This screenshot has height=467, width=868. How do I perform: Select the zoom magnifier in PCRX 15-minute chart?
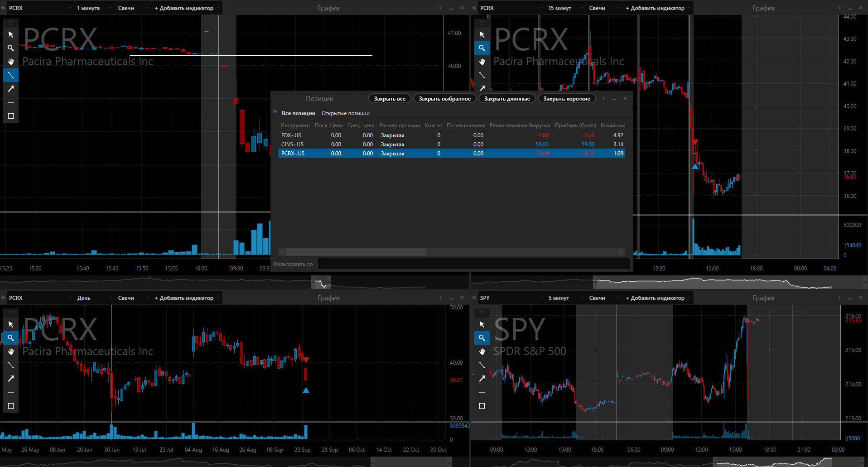(482, 48)
